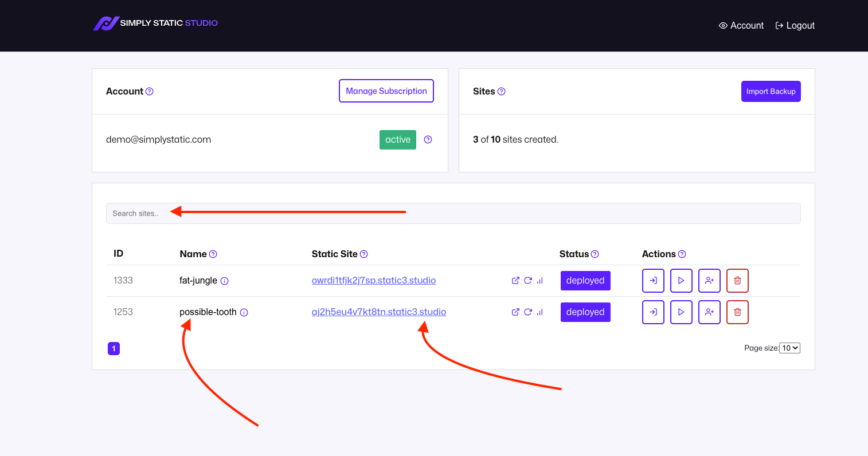Select the possible-tooth site name

tap(208, 312)
